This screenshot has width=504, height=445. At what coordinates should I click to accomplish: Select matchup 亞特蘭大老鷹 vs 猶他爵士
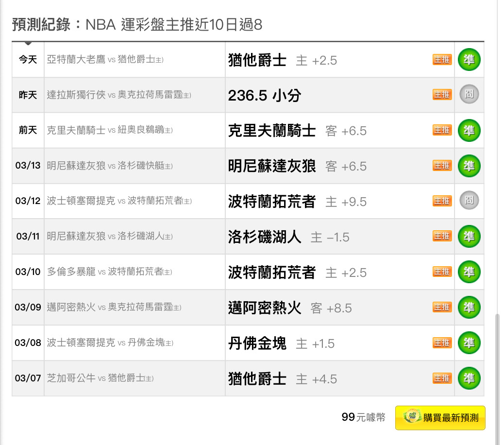pyautogui.click(x=105, y=59)
